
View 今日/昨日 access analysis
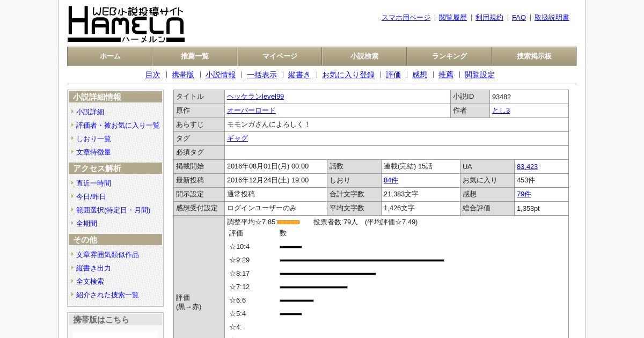[x=91, y=197]
